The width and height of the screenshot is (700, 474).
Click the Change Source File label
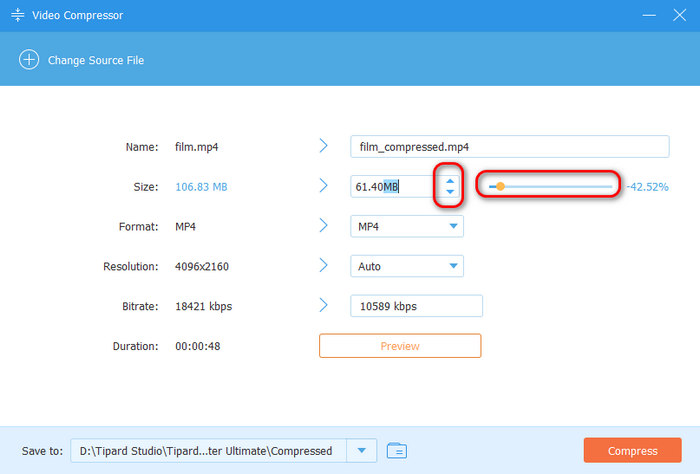[96, 60]
